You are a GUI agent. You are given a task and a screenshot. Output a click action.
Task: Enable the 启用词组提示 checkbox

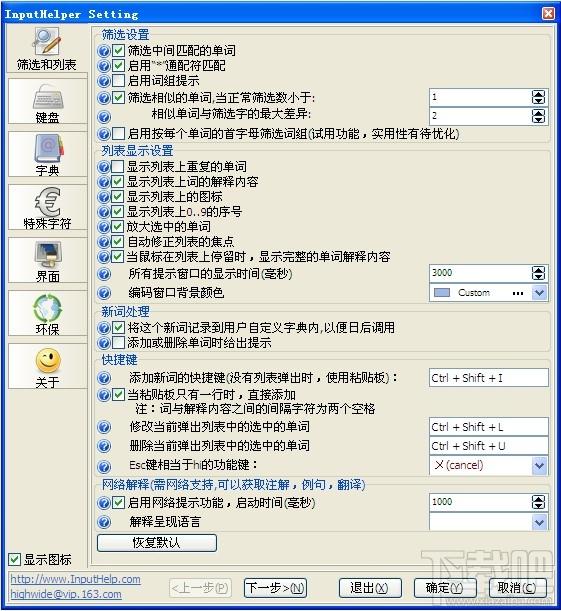click(x=118, y=81)
